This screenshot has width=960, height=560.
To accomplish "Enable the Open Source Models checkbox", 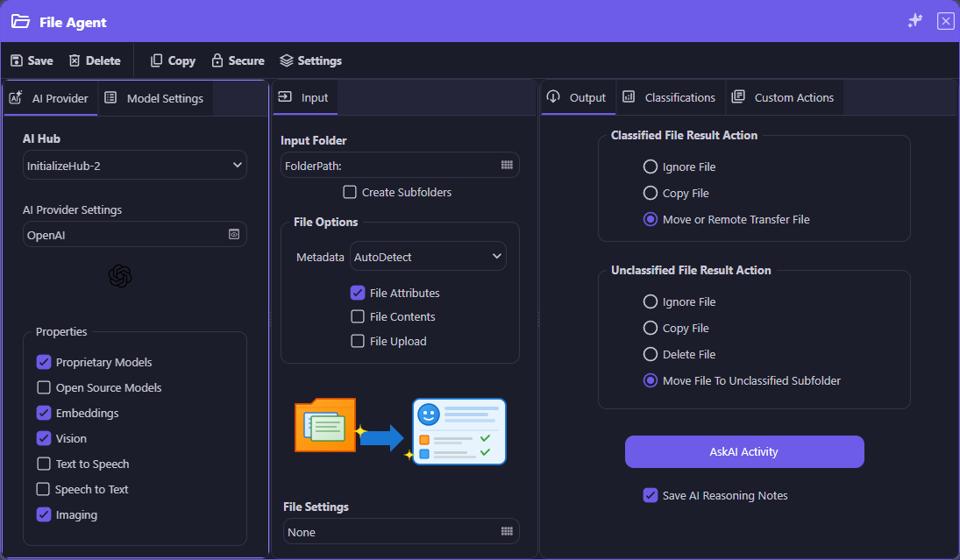I will point(44,387).
